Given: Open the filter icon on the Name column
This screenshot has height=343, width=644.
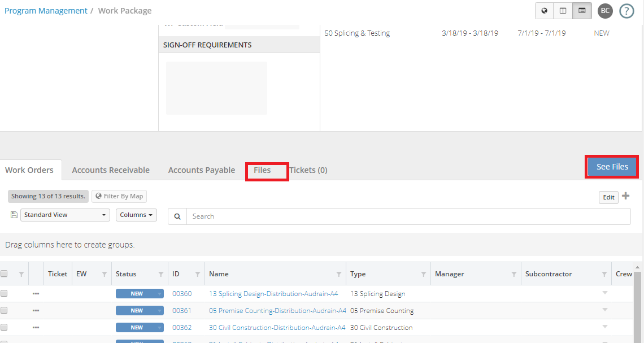Looking at the screenshot, I should point(339,274).
